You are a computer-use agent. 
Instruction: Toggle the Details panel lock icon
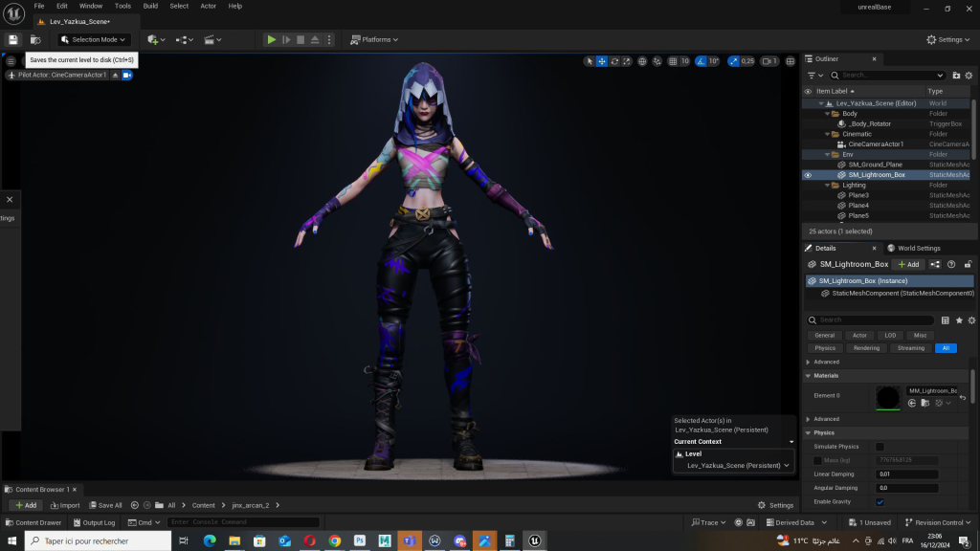click(968, 264)
